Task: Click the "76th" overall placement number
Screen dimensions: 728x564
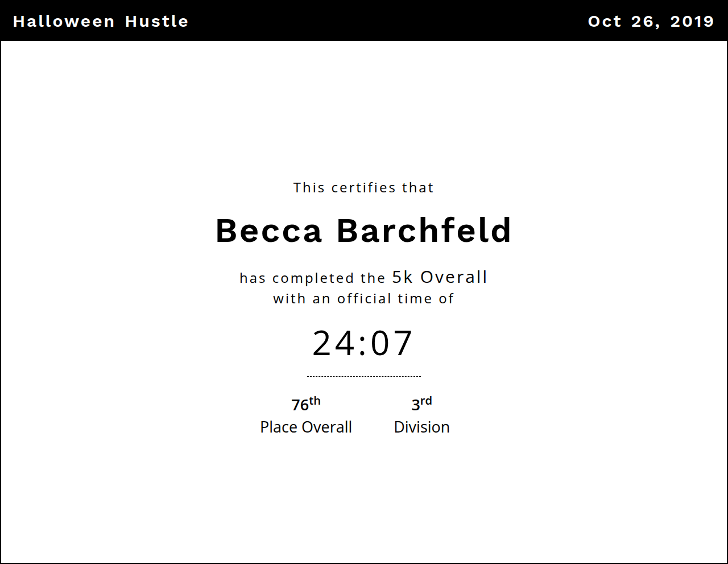Action: tap(305, 404)
